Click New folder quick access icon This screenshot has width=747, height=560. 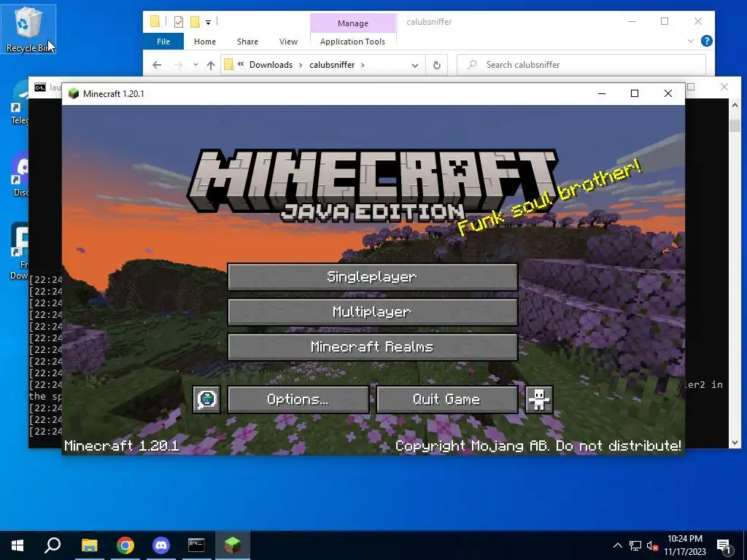pyautogui.click(x=194, y=21)
